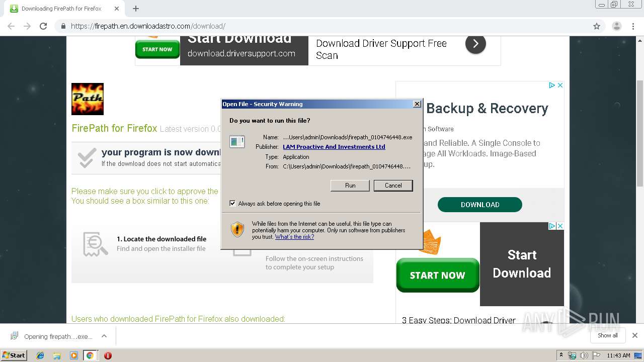Open the Chrome three-dot menu
This screenshot has height=362, width=644.
click(x=633, y=26)
